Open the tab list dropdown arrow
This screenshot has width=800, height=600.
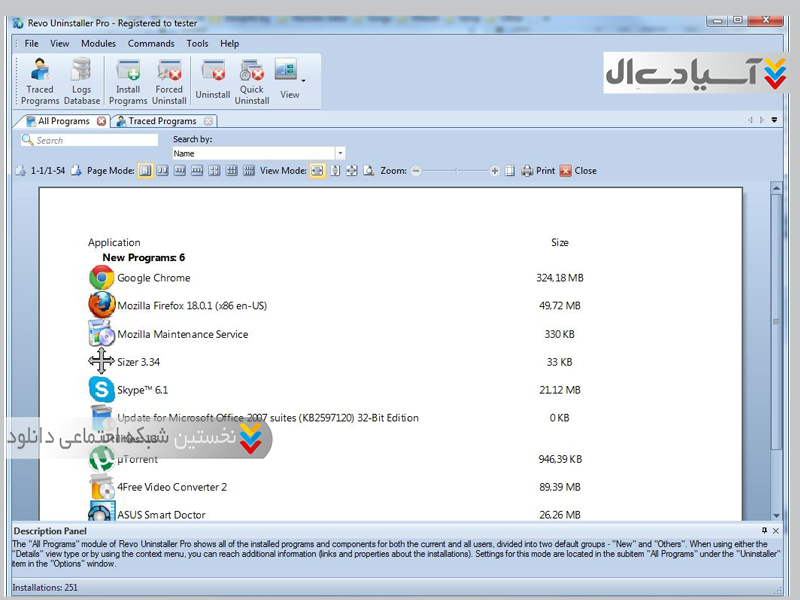click(x=774, y=121)
